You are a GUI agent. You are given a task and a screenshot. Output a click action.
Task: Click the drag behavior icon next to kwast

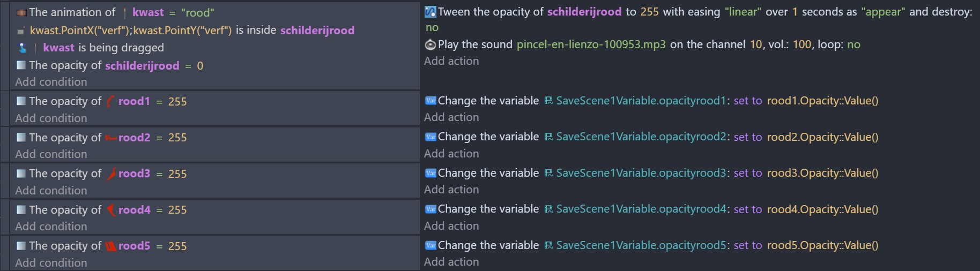[22, 48]
